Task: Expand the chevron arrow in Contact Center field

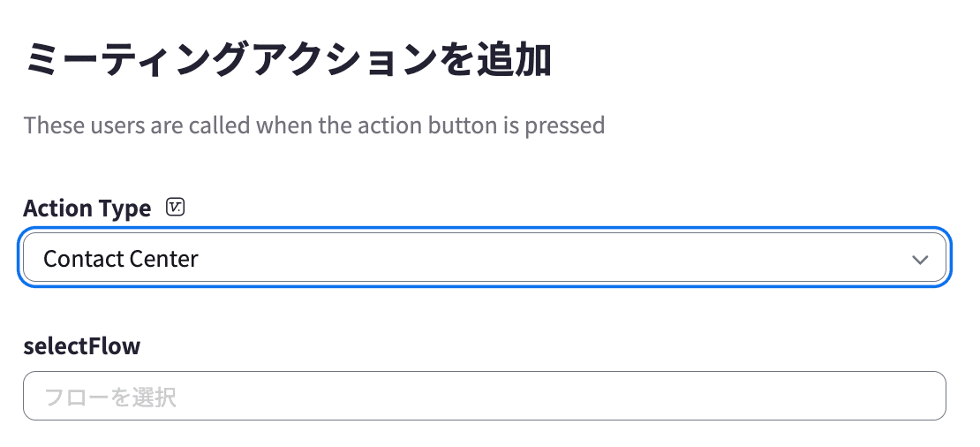Action: coord(920,260)
